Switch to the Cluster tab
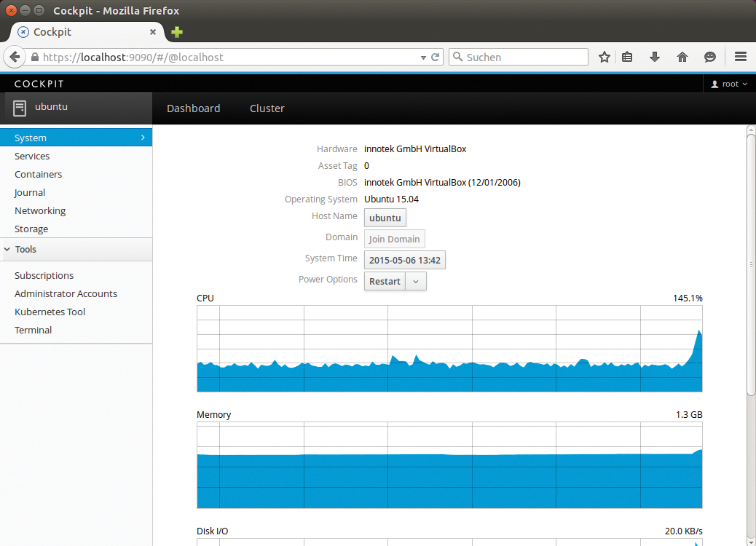The height and width of the screenshot is (546, 756). pos(267,108)
